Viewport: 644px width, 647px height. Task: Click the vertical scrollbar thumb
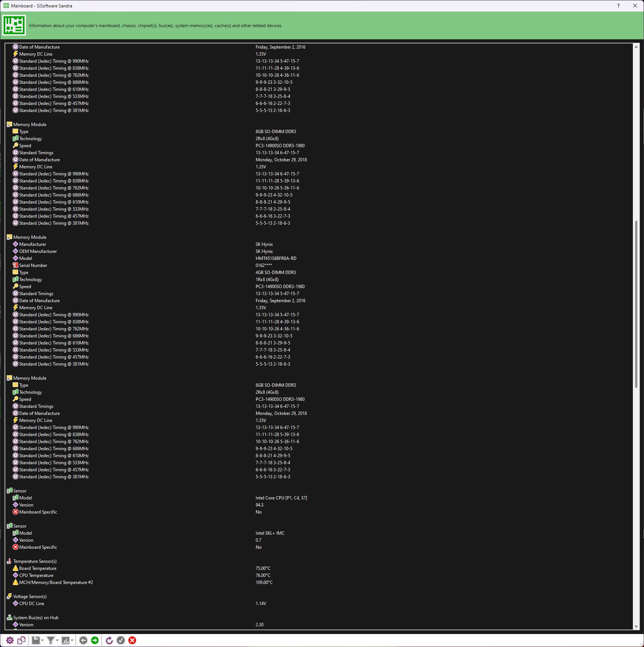(x=636, y=304)
